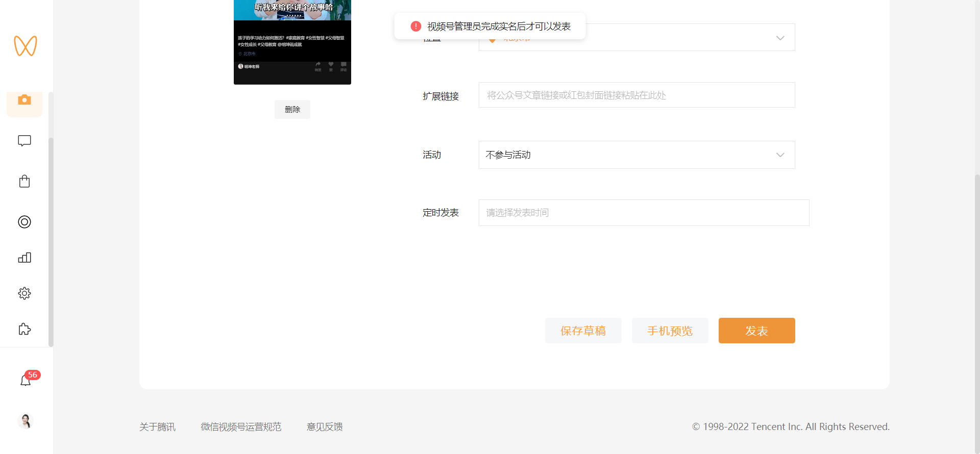This screenshot has width=980, height=454.
Task: Click the orange 发表 publish button
Action: tap(757, 331)
